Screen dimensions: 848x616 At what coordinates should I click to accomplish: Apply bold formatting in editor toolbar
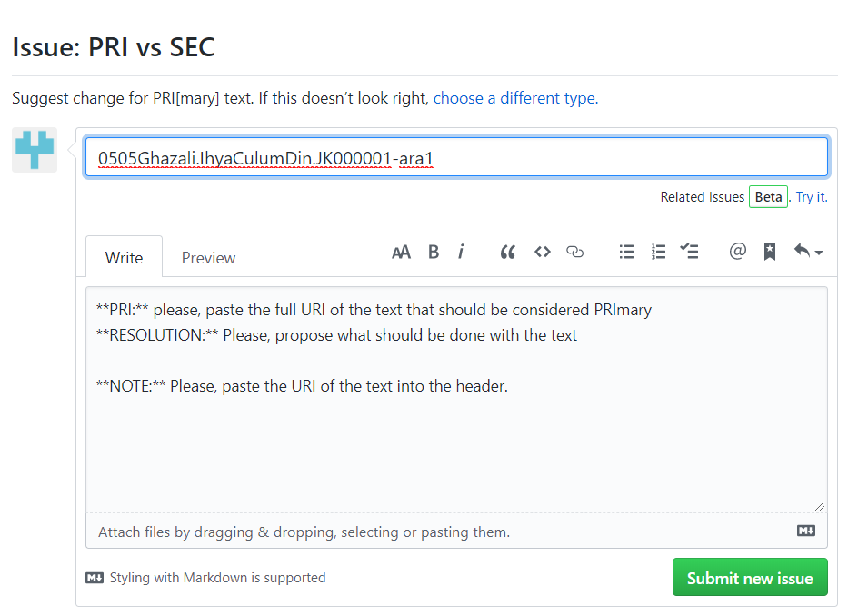click(434, 253)
